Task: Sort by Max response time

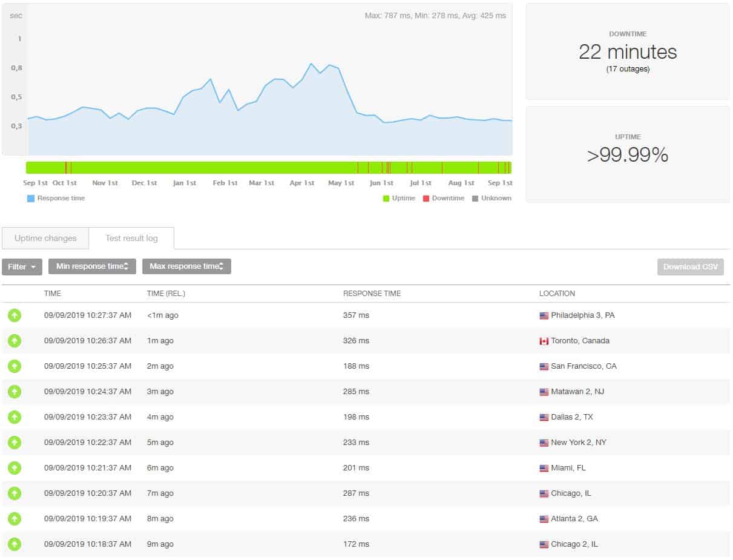Action: coord(186,266)
